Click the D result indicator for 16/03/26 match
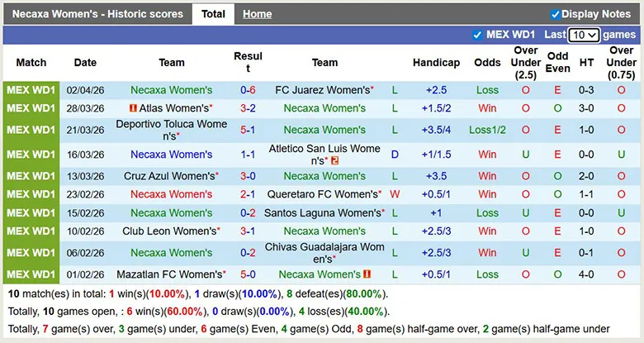The height and width of the screenshot is (343, 644). pyautogui.click(x=395, y=155)
